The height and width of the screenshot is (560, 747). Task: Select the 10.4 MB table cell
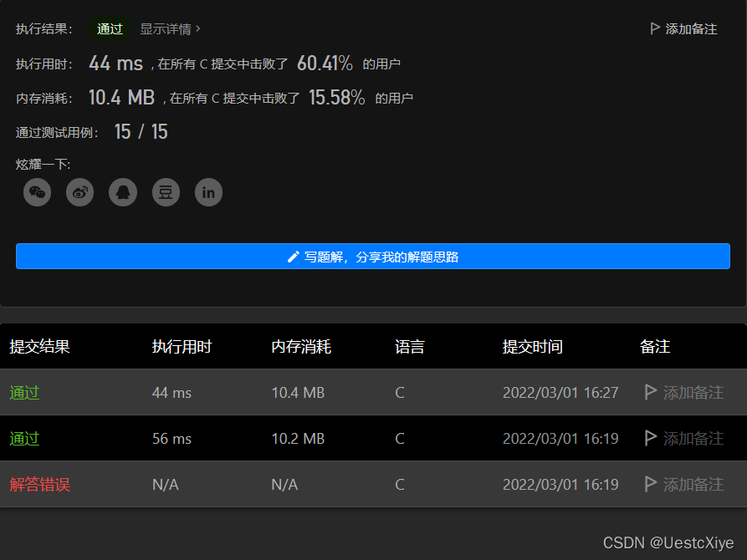tap(298, 393)
